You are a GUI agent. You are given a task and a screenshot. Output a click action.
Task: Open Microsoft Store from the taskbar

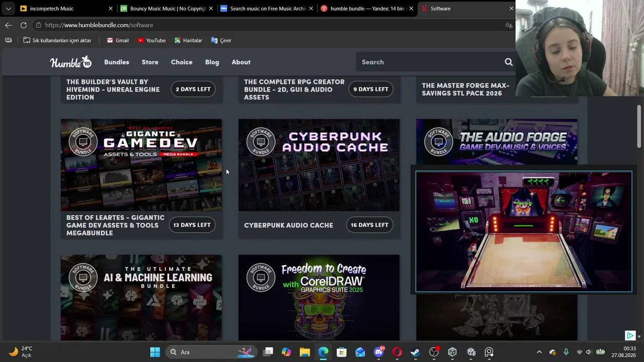pos(342,352)
